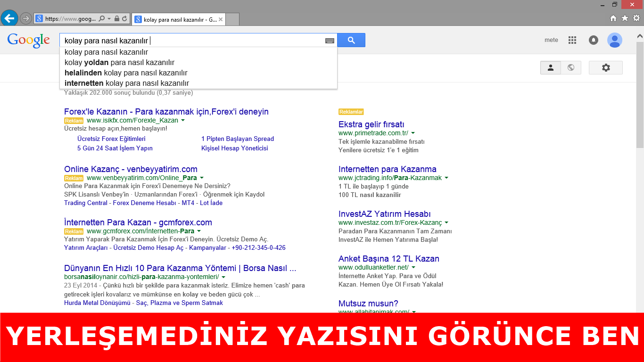Open the Google account avatar
The height and width of the screenshot is (362, 644).
[x=615, y=40]
